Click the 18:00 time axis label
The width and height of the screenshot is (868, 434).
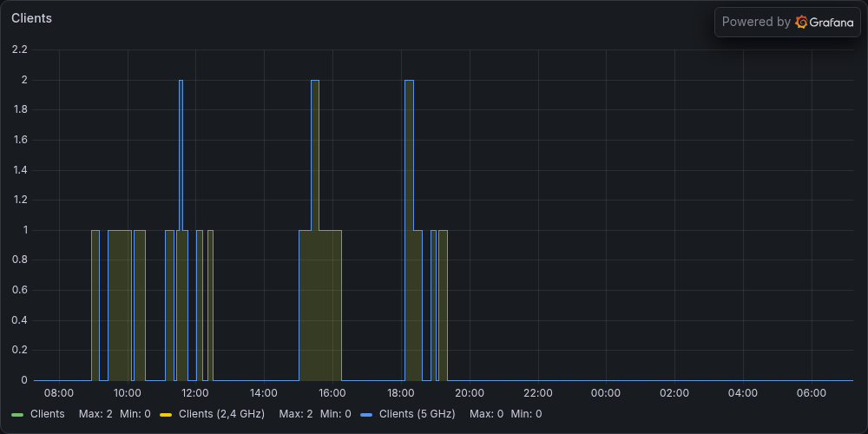pyautogui.click(x=401, y=393)
